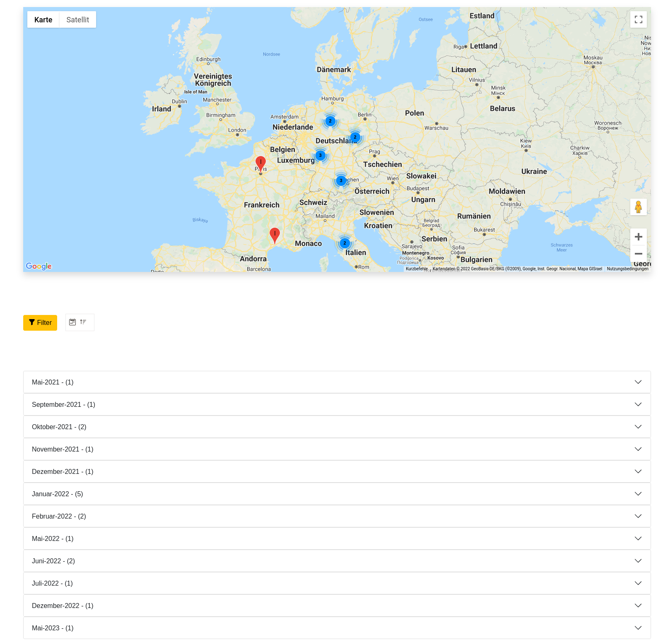Toggle date sort order button

80,322
